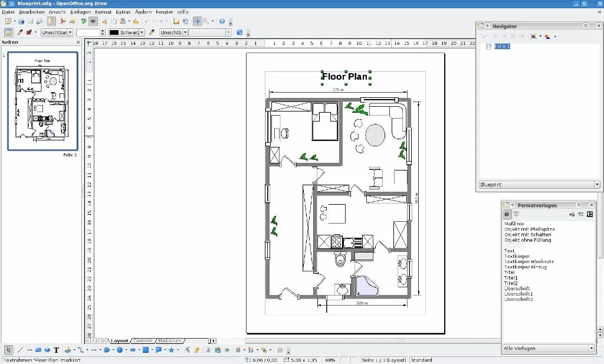Select the Basic Shapes tool
The width and height of the screenshot is (604, 364).
coord(107,350)
